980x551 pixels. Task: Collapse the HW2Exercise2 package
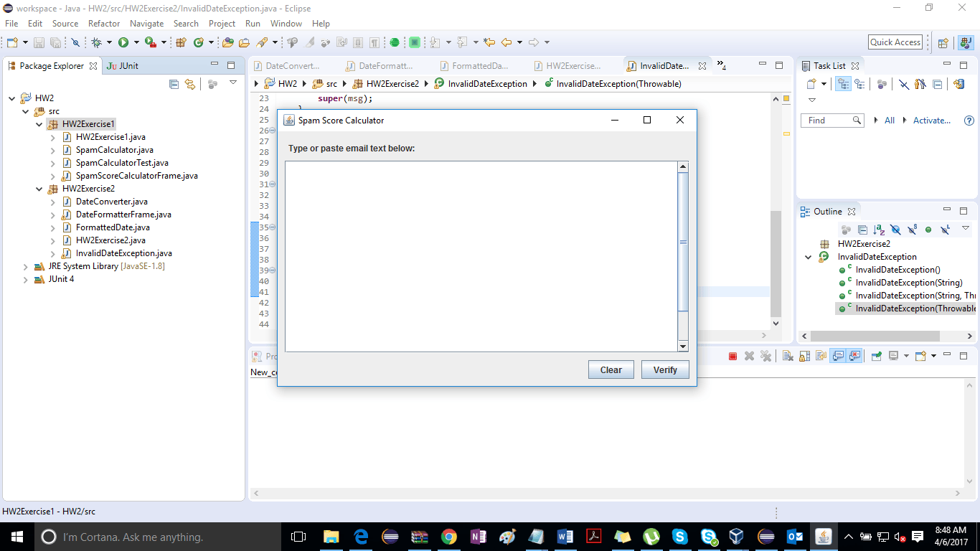(x=39, y=189)
